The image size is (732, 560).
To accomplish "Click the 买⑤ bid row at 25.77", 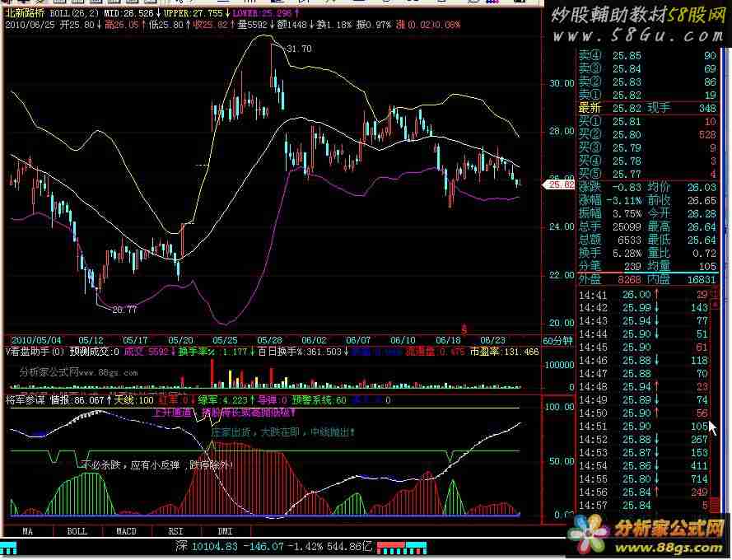I will (x=647, y=174).
